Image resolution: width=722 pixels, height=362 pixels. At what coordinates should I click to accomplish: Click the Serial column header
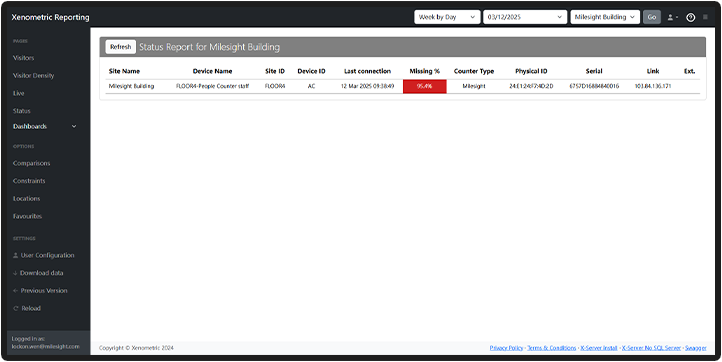(594, 71)
